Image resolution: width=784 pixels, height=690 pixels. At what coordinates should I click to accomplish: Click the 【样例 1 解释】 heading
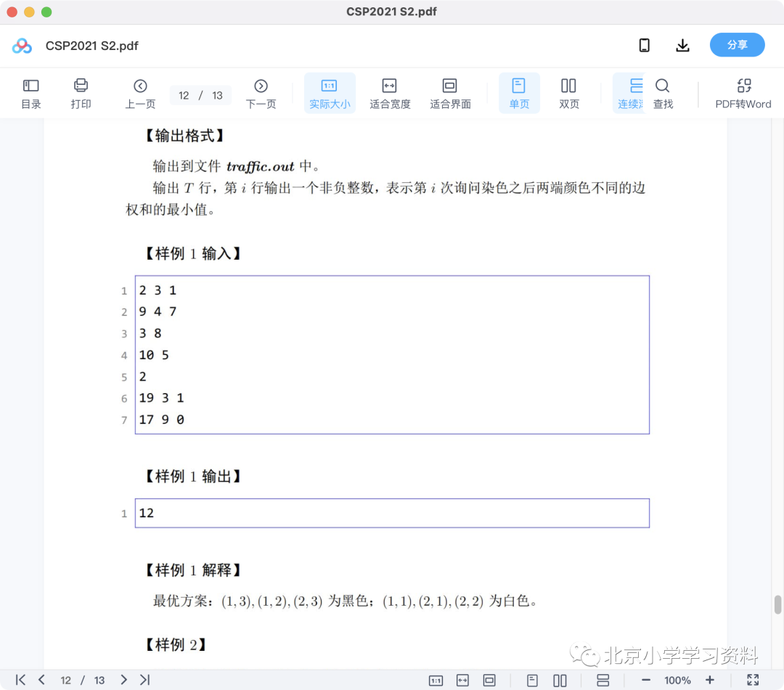192,570
